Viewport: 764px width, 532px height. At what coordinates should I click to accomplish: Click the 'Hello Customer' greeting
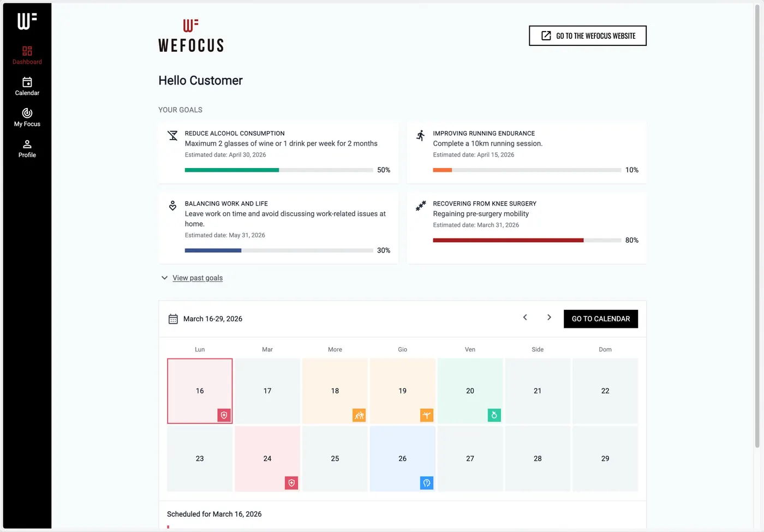coord(200,80)
